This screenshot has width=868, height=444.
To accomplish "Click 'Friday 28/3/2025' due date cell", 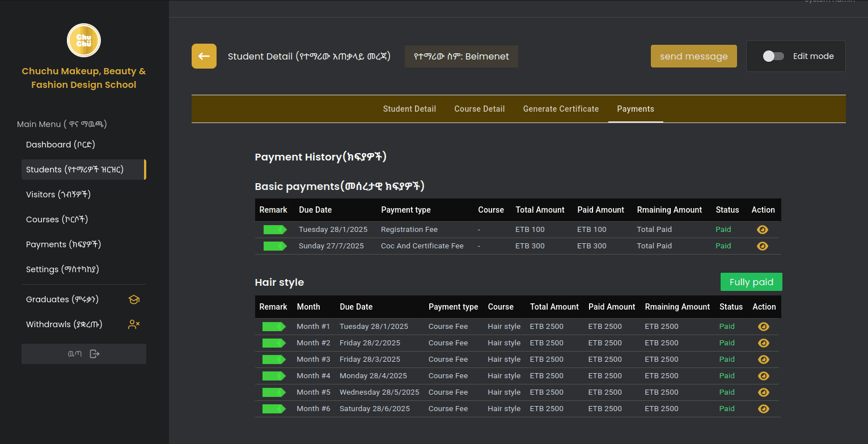I will [x=370, y=360].
